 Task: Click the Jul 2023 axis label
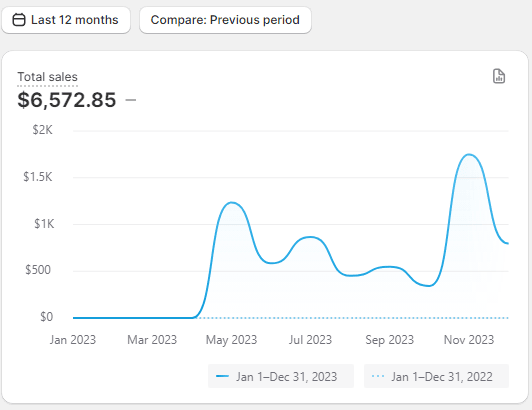point(310,339)
